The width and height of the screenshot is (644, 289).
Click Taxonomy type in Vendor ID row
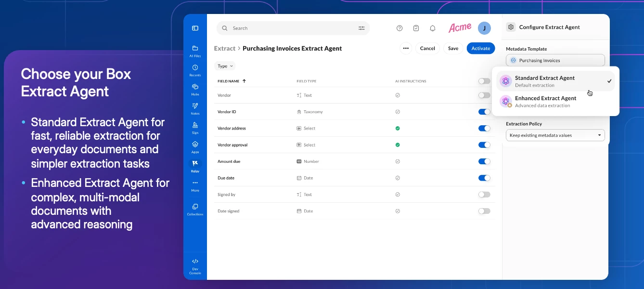click(x=313, y=112)
